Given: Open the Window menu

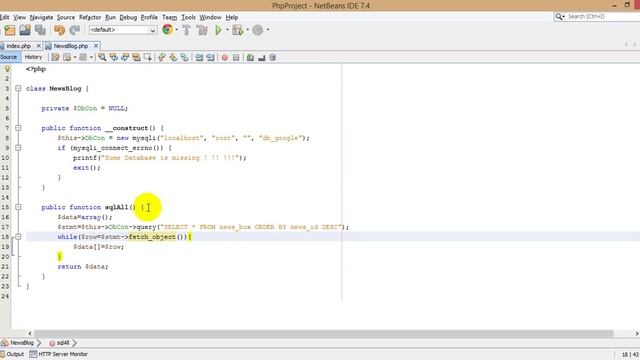Looking at the screenshot, I should coord(210,17).
